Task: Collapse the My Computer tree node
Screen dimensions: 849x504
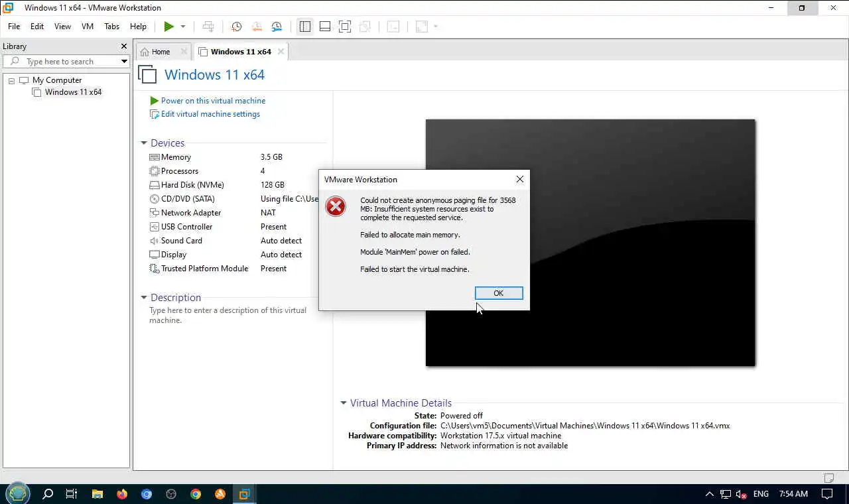Action: 11,80
